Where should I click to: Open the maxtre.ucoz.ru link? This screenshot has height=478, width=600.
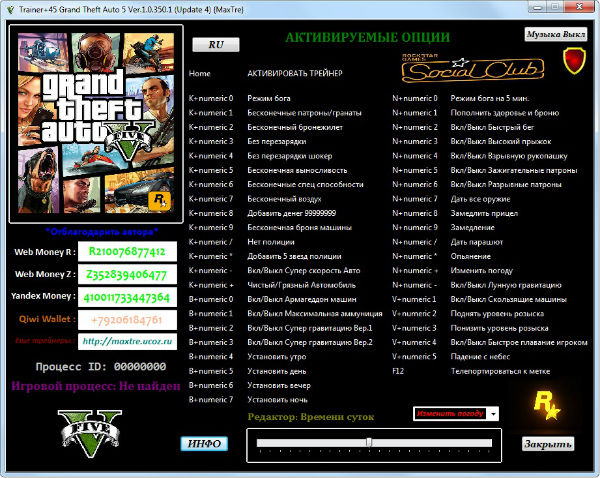coord(127,341)
